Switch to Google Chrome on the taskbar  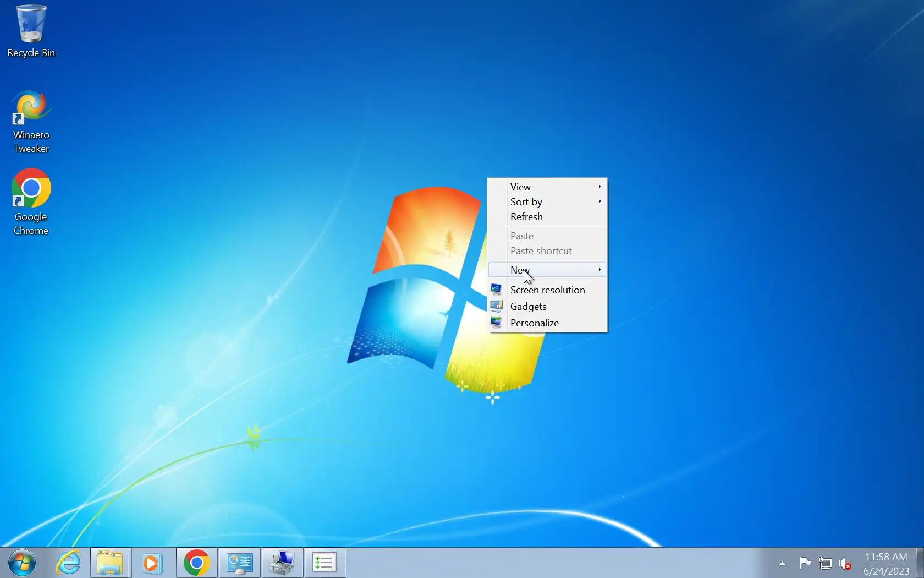click(196, 563)
